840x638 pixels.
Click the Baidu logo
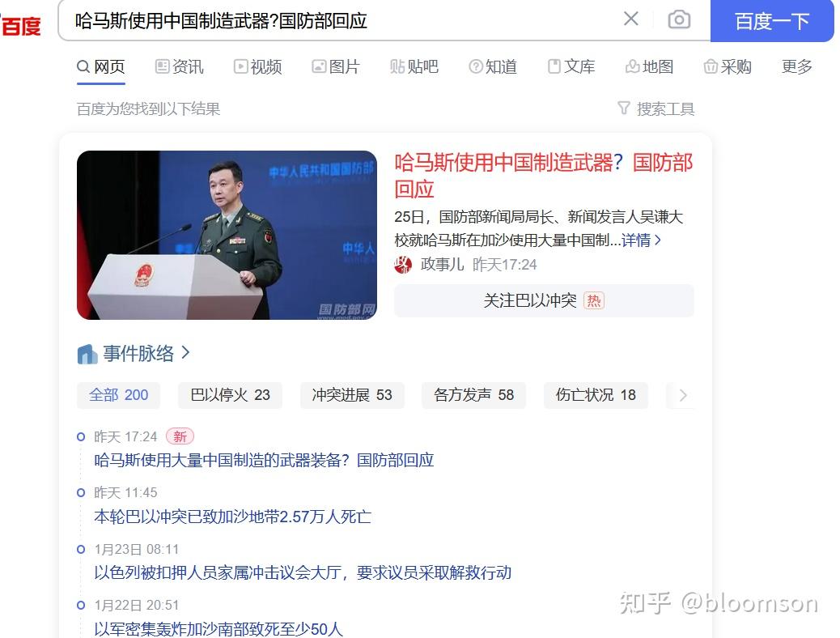(20, 25)
